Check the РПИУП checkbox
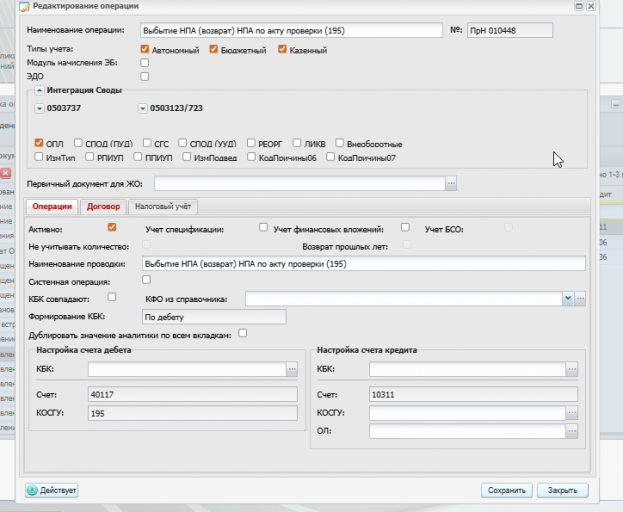Image resolution: width=623 pixels, height=512 pixels. [x=90, y=156]
